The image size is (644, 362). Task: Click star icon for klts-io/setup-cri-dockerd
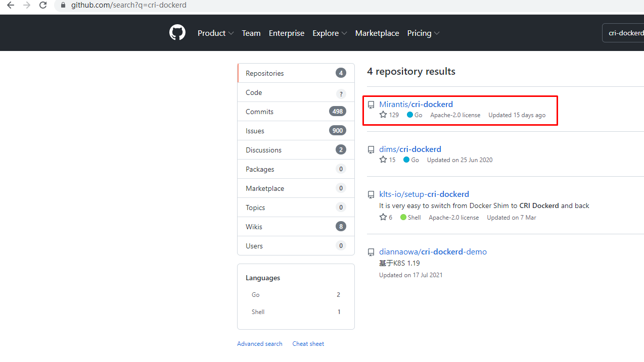(383, 218)
